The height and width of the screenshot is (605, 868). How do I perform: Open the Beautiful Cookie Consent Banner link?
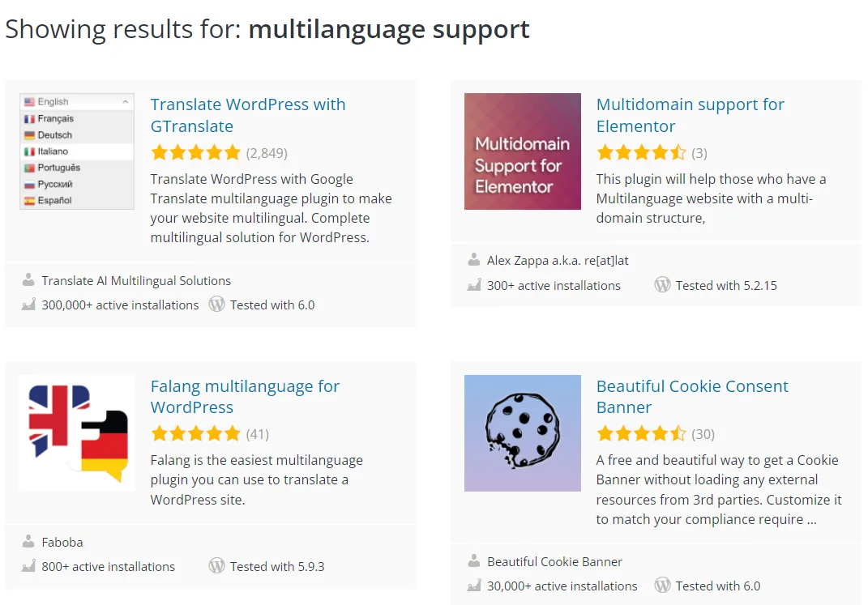click(x=692, y=397)
